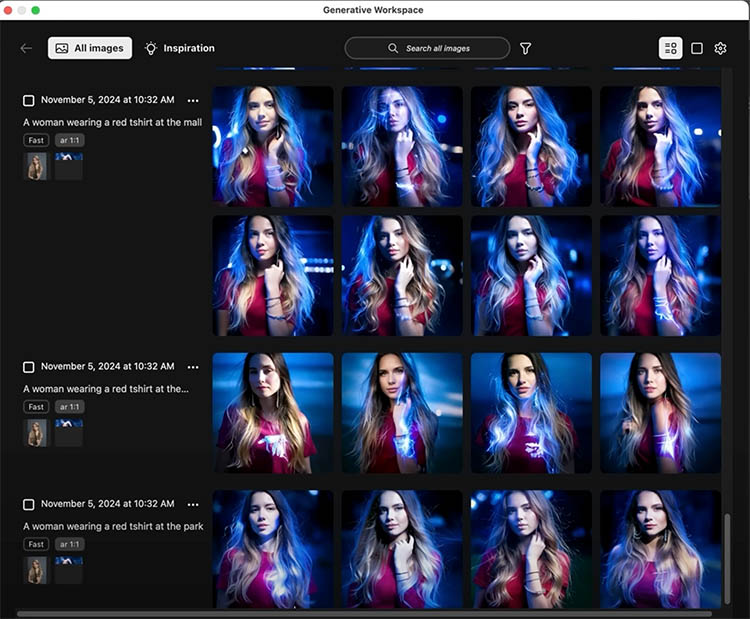Click the ar 1:1 tag under park prompt
The height and width of the screenshot is (619, 750).
point(69,545)
